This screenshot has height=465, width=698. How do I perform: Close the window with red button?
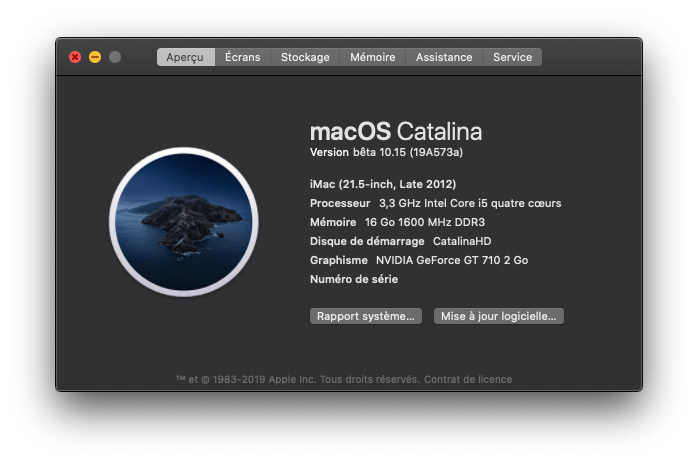(x=75, y=57)
